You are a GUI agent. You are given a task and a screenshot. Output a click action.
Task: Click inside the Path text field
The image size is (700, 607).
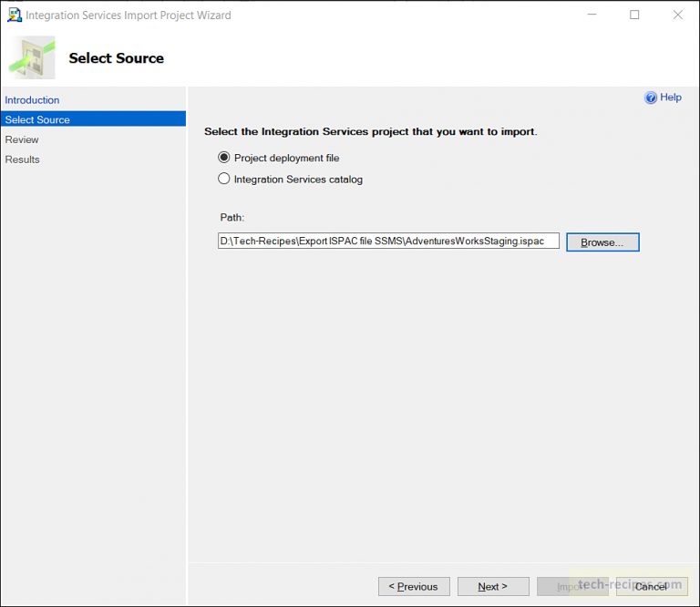(x=388, y=242)
